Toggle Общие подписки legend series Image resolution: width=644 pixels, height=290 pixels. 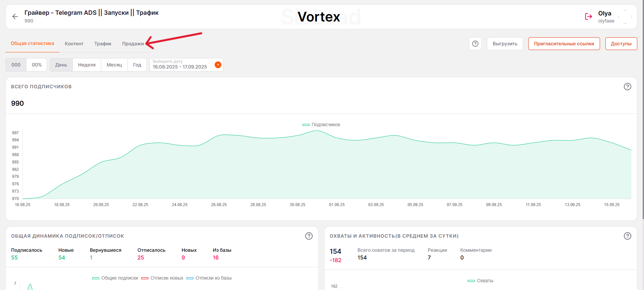coord(115,278)
